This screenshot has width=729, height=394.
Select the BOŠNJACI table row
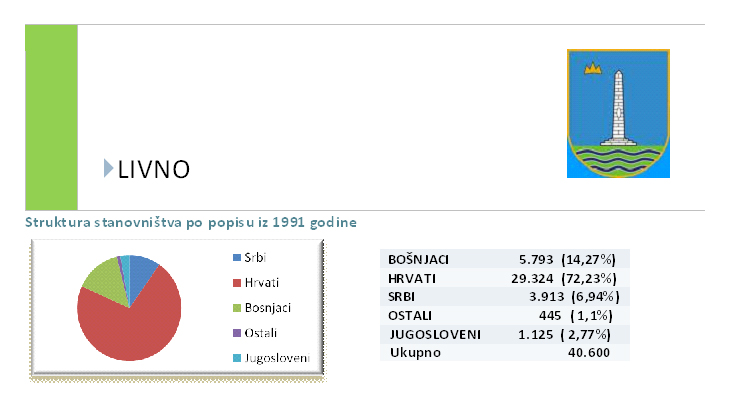pyautogui.click(x=505, y=259)
